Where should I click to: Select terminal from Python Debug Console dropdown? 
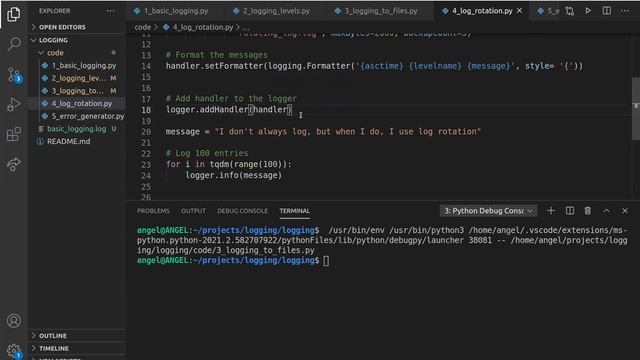point(488,211)
